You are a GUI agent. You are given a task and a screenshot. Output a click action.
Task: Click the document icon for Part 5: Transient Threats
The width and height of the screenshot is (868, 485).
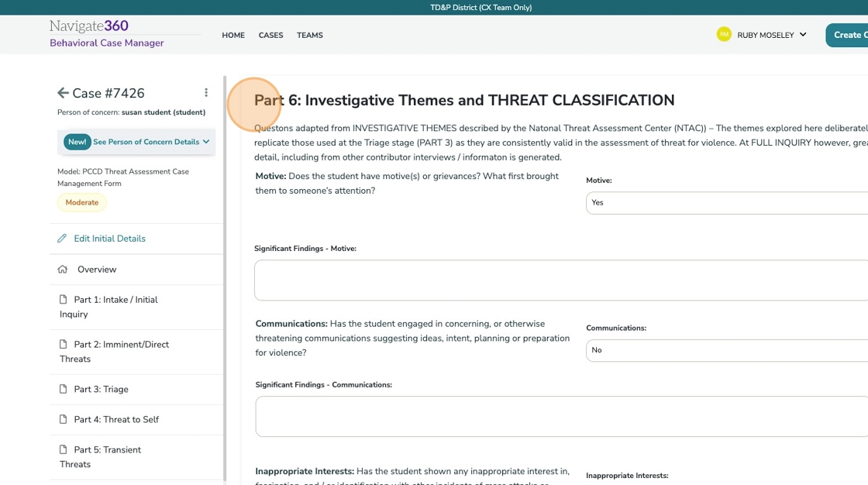pyautogui.click(x=63, y=449)
